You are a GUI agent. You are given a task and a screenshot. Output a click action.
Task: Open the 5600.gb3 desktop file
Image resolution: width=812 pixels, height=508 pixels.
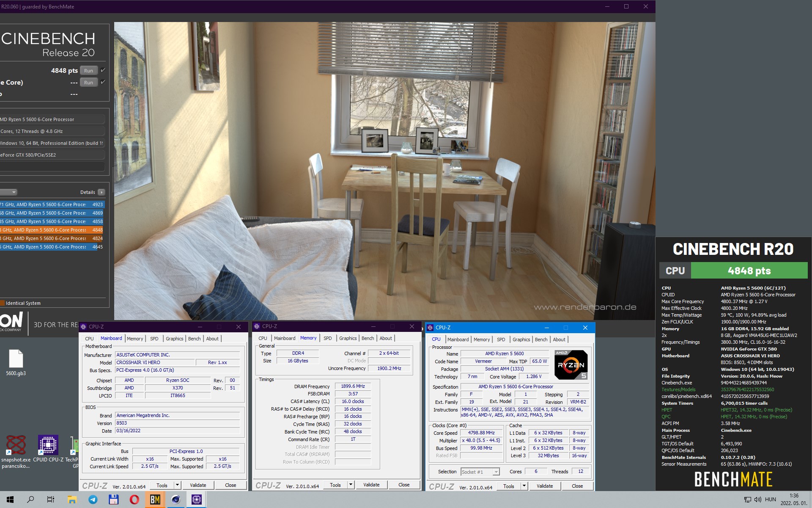pyautogui.click(x=16, y=363)
